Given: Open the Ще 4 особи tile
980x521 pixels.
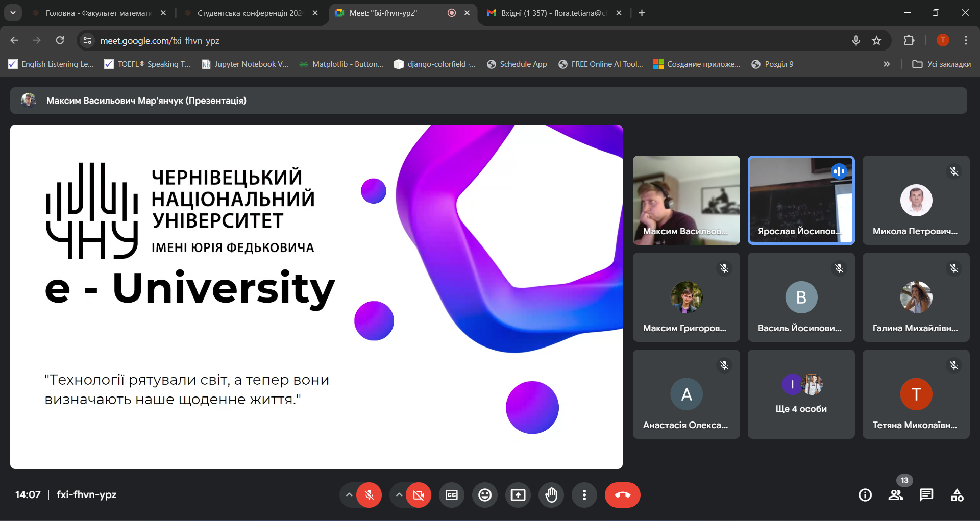Looking at the screenshot, I should click(x=801, y=394).
